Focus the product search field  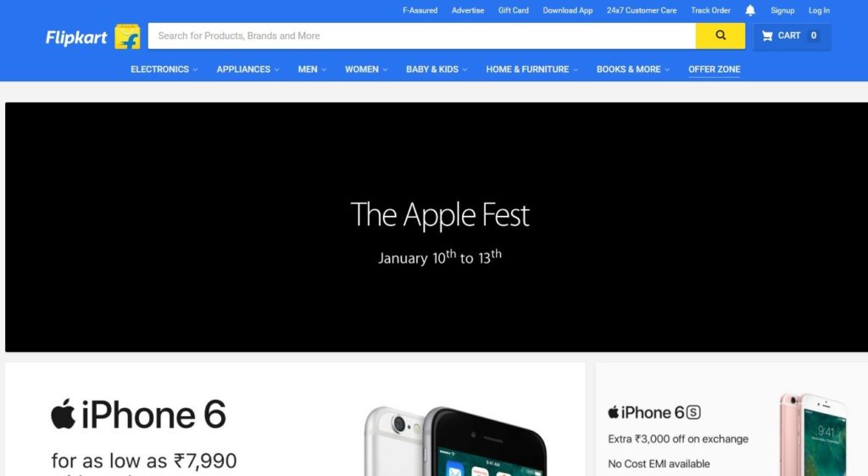point(422,36)
